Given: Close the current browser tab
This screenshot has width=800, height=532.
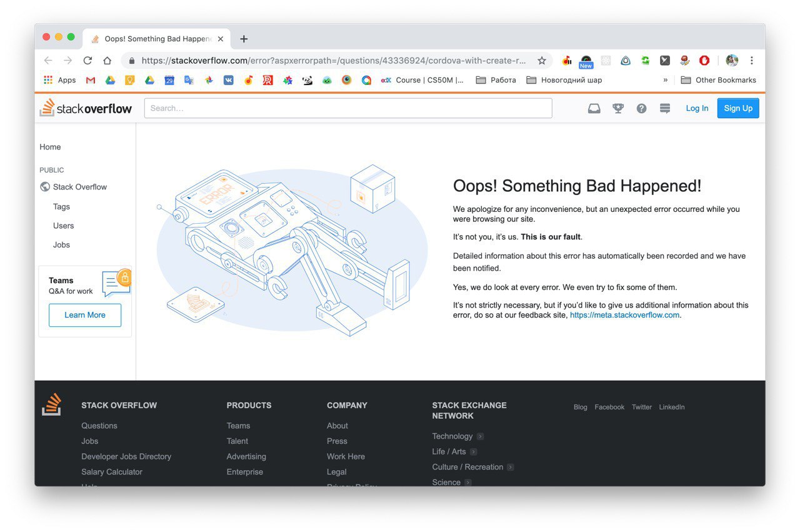Looking at the screenshot, I should pyautogui.click(x=221, y=39).
